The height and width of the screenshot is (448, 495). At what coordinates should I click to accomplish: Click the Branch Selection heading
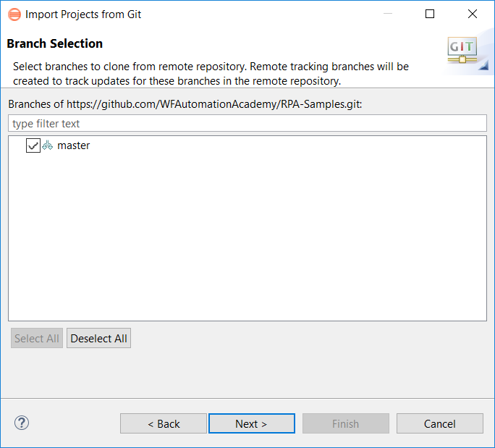click(54, 43)
